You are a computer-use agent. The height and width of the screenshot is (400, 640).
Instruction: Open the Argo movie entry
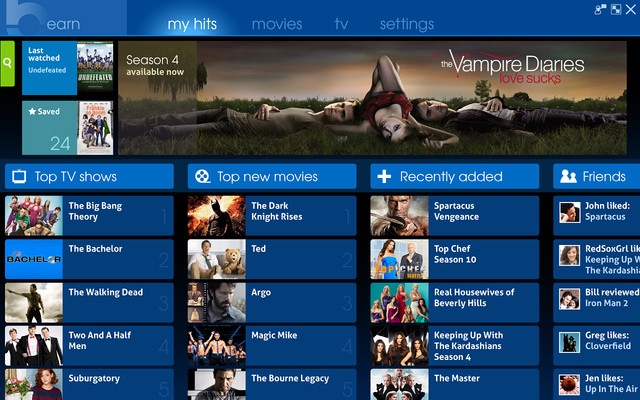(272, 302)
